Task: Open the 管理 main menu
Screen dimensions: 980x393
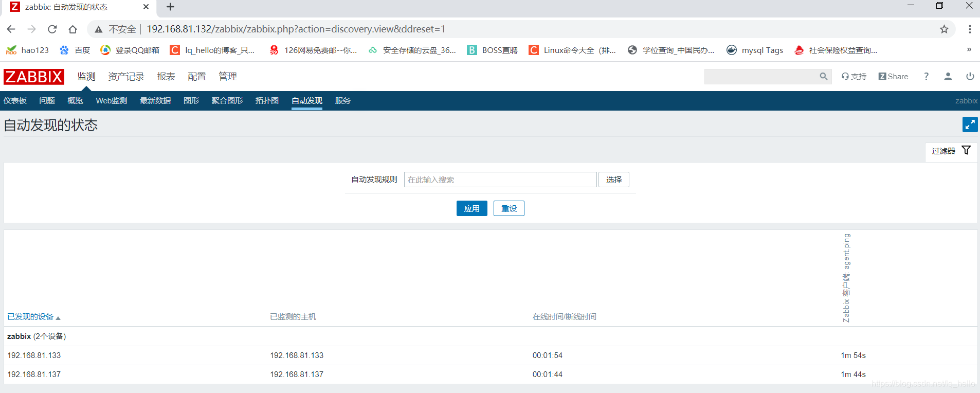Action: click(x=228, y=77)
